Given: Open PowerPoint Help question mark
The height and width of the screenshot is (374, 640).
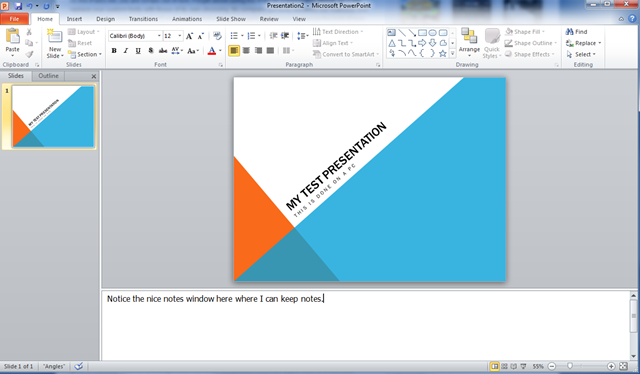Looking at the screenshot, I should [x=632, y=19].
